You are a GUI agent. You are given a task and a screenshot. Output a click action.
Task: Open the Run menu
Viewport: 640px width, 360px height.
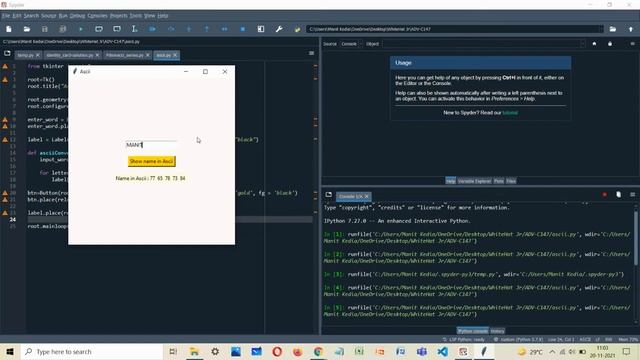coord(63,16)
